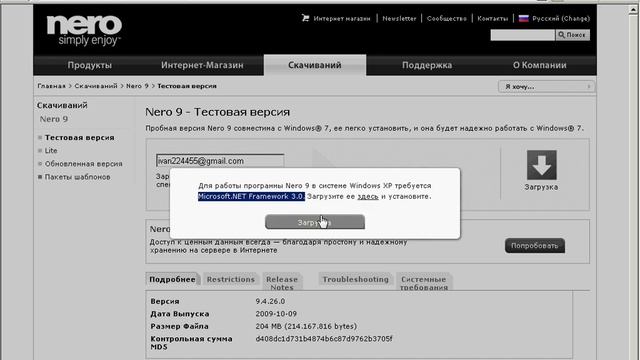Viewport: 640px width, 360px height.
Task: Open the Сообщество link
Action: pos(447,18)
